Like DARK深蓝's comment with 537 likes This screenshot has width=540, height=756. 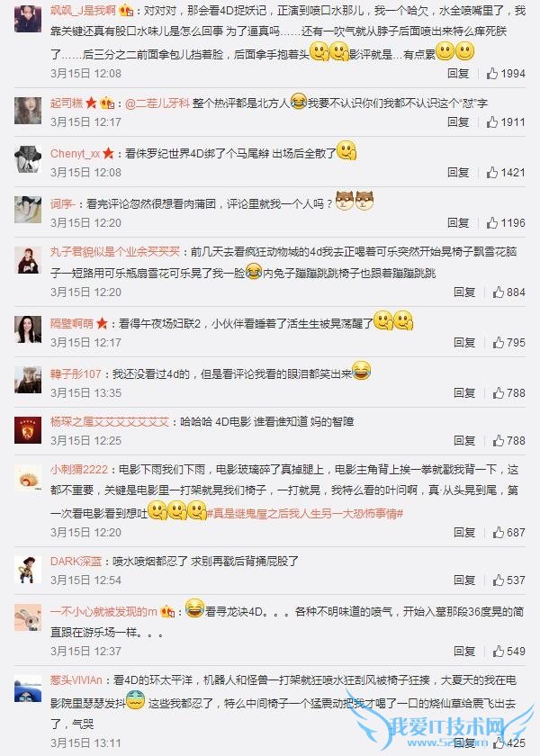498,580
